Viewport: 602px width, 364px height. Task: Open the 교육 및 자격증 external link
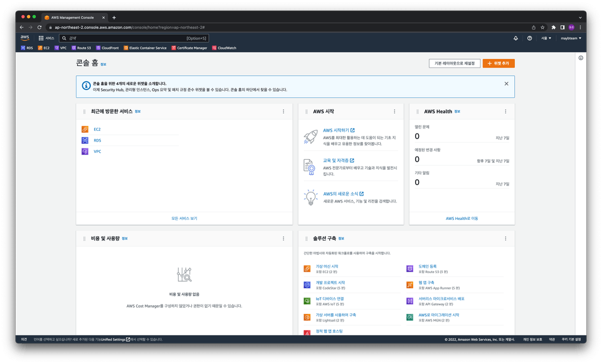coord(338,160)
